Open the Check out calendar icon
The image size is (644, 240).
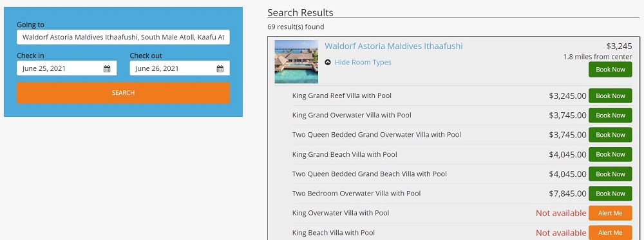(220, 69)
